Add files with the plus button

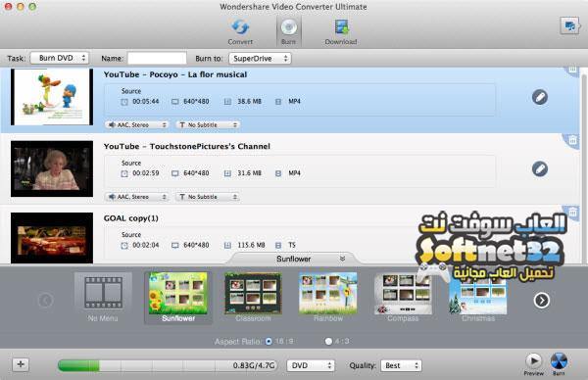(x=21, y=364)
